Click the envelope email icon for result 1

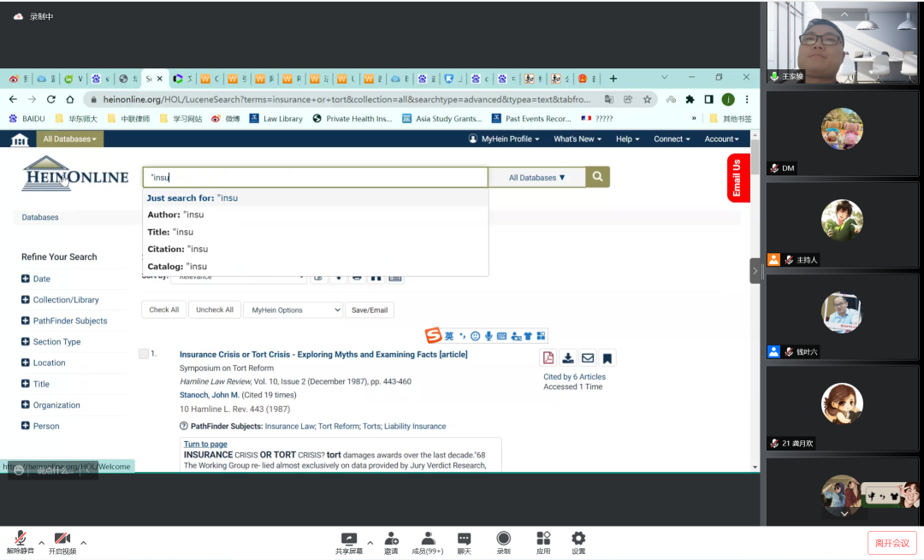(x=588, y=358)
